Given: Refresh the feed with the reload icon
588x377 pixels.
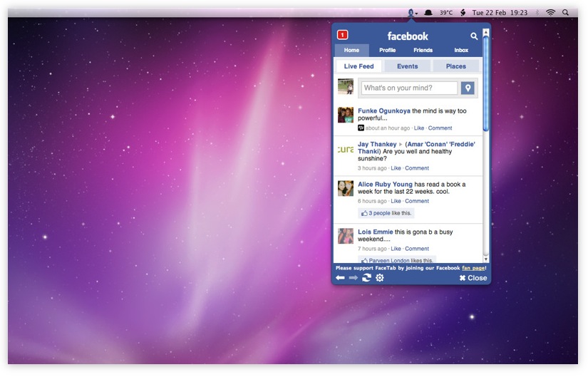Looking at the screenshot, I should pyautogui.click(x=366, y=278).
